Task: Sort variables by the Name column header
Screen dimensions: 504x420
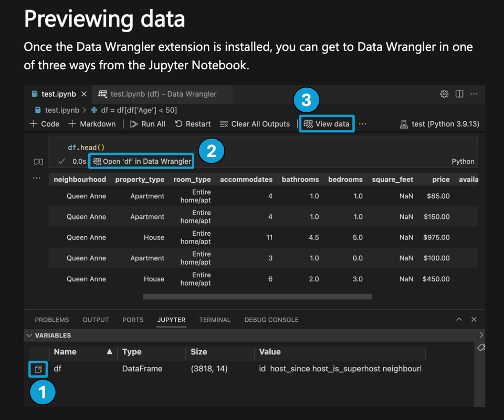Action: (x=66, y=352)
